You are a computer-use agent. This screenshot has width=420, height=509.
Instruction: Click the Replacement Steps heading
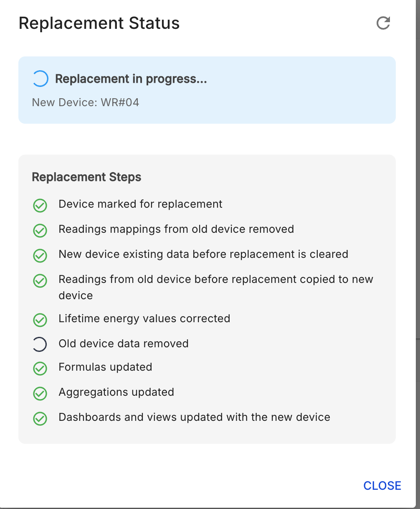click(86, 177)
